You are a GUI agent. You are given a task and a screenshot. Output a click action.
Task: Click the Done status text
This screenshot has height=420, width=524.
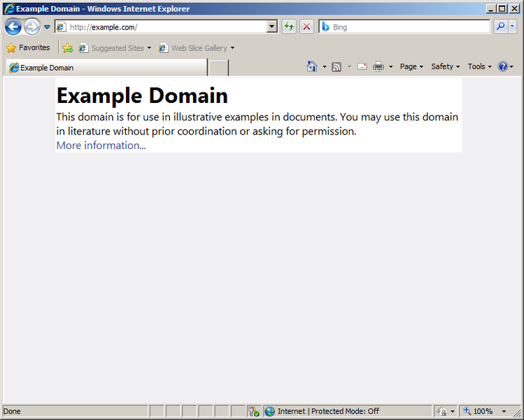point(12,412)
